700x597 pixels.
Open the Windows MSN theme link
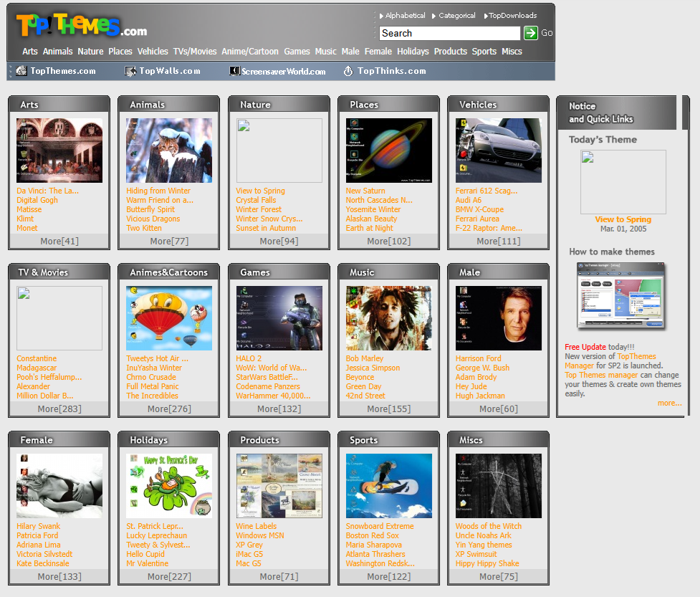260,536
